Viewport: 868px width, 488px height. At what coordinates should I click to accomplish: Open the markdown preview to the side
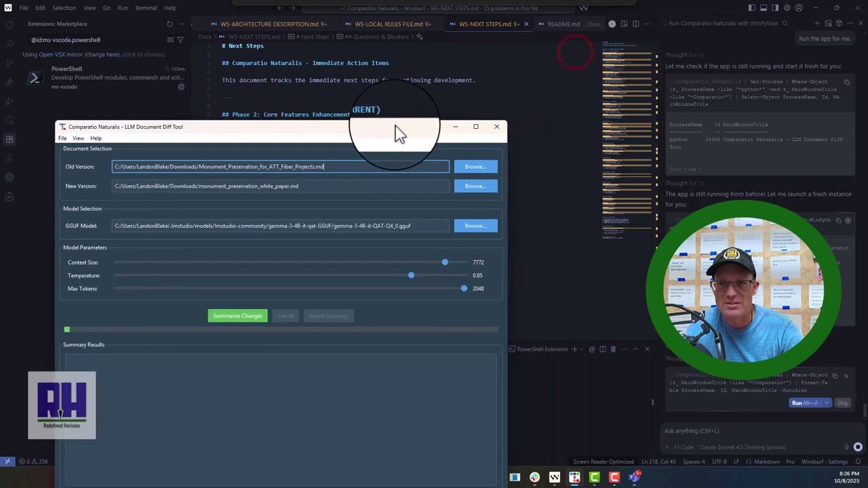[624, 24]
